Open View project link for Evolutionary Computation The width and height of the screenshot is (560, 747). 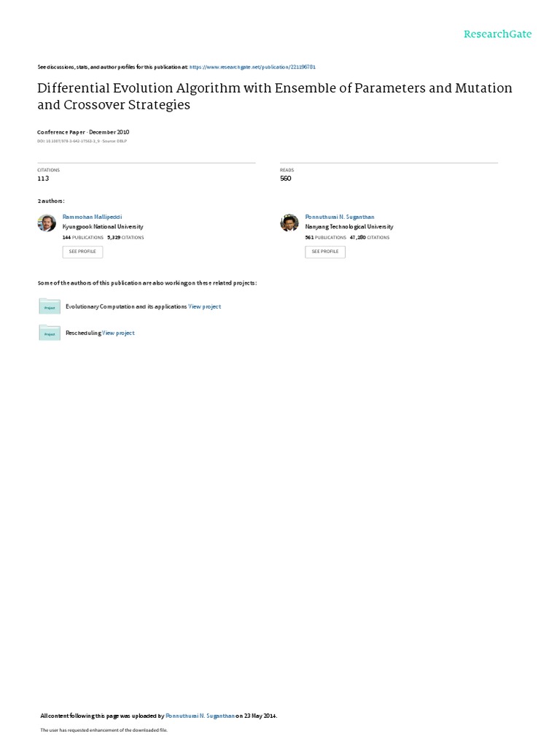point(205,307)
